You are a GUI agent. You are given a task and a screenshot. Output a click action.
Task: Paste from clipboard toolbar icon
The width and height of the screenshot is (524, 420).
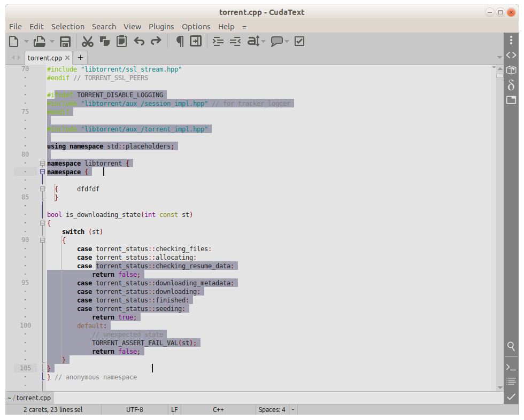click(x=122, y=41)
